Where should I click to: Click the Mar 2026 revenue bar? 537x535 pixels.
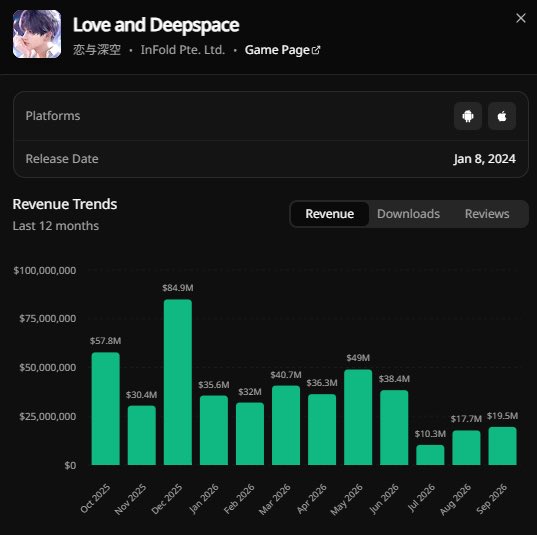click(x=286, y=425)
